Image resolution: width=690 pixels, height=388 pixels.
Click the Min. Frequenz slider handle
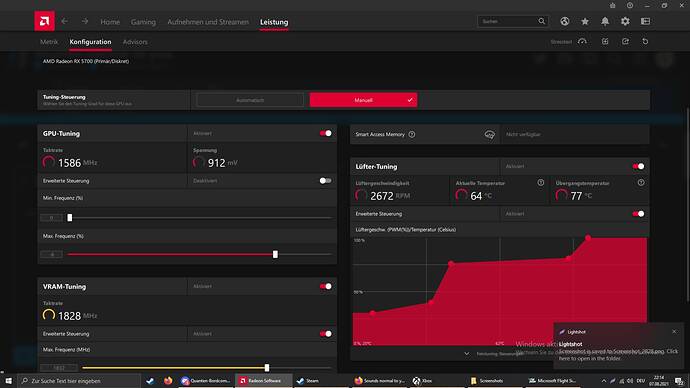(70, 217)
